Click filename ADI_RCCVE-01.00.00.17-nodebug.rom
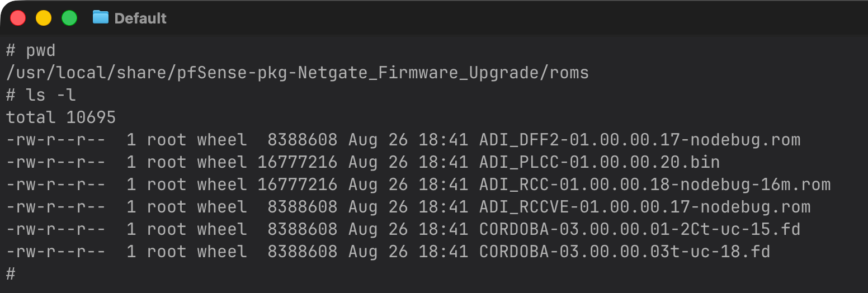The image size is (868, 293). tap(644, 207)
